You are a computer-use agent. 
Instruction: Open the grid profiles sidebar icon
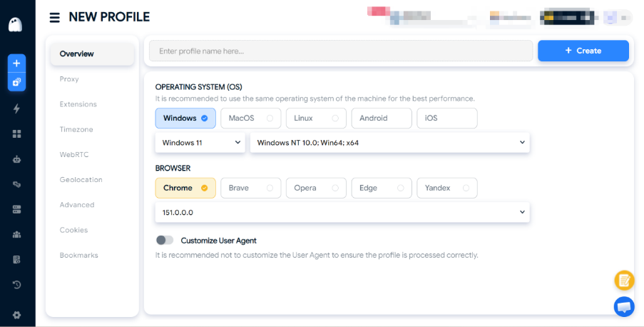tap(16, 134)
